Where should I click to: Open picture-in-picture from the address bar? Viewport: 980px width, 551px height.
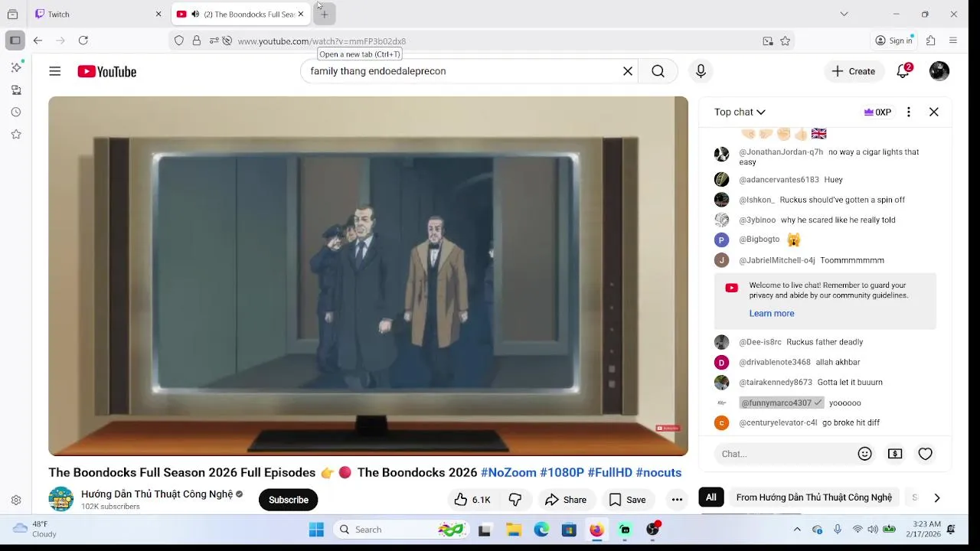point(768,41)
